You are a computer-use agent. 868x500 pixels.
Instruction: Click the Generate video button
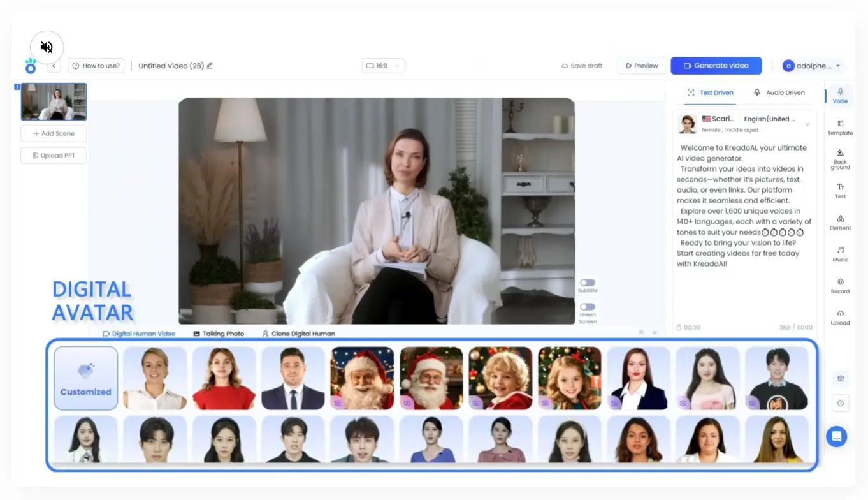[x=716, y=66]
